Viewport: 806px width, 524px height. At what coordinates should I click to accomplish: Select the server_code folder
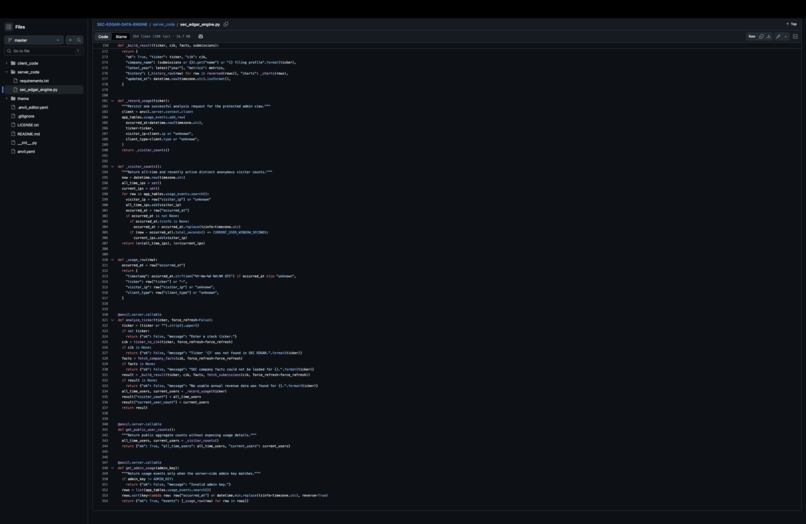click(28, 72)
